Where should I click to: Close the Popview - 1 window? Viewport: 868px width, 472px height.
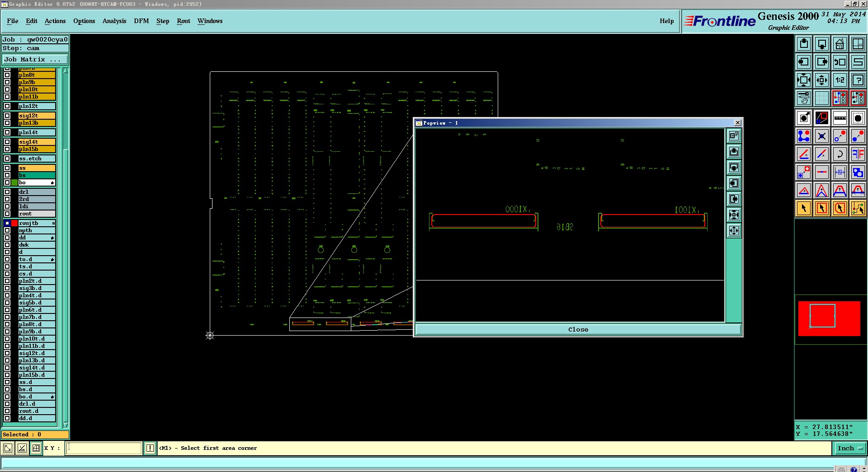(x=737, y=123)
